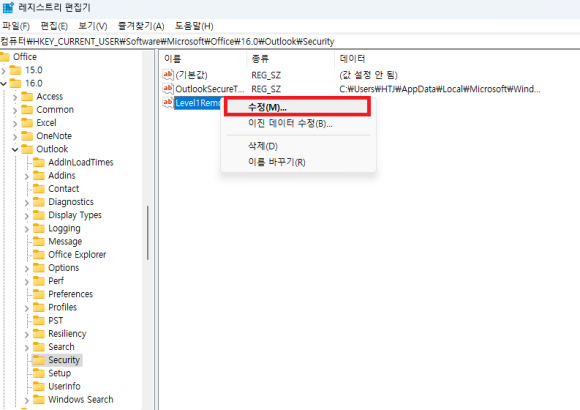Viewport: 580px width, 410px height.
Task: Open the 파일(F) menu
Action: (16, 26)
